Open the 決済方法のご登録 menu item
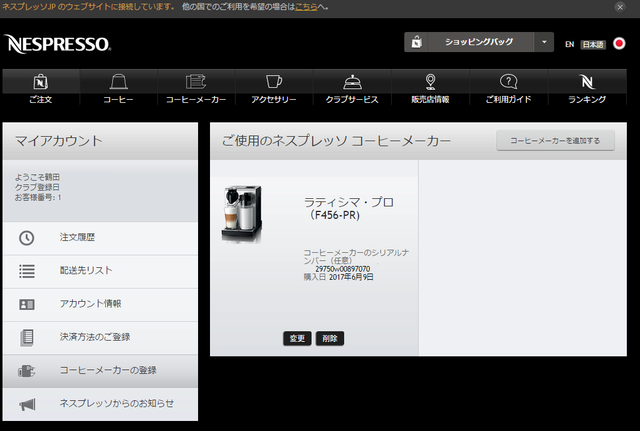The height and width of the screenshot is (431, 640). 100,338
